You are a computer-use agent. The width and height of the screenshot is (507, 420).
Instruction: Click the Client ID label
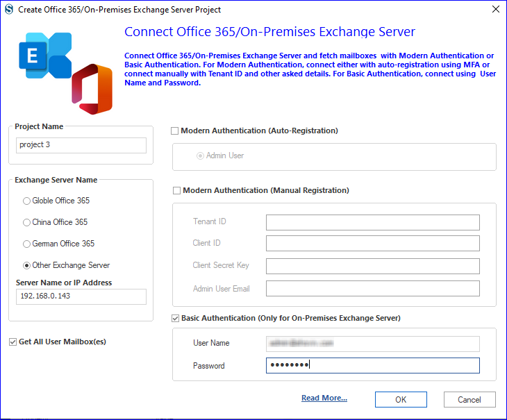[206, 243]
